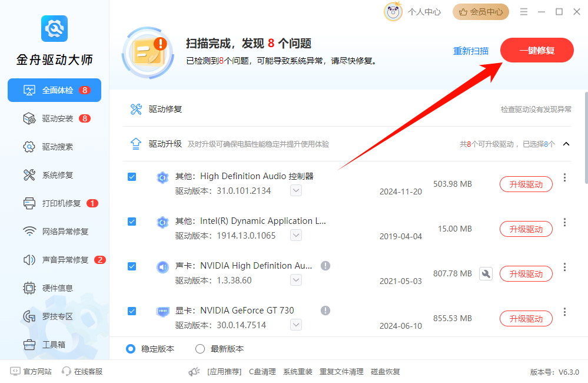This screenshot has width=588, height=383.
Task: Uncheck the High Definition Audio 控制器 driver
Action: click(132, 177)
